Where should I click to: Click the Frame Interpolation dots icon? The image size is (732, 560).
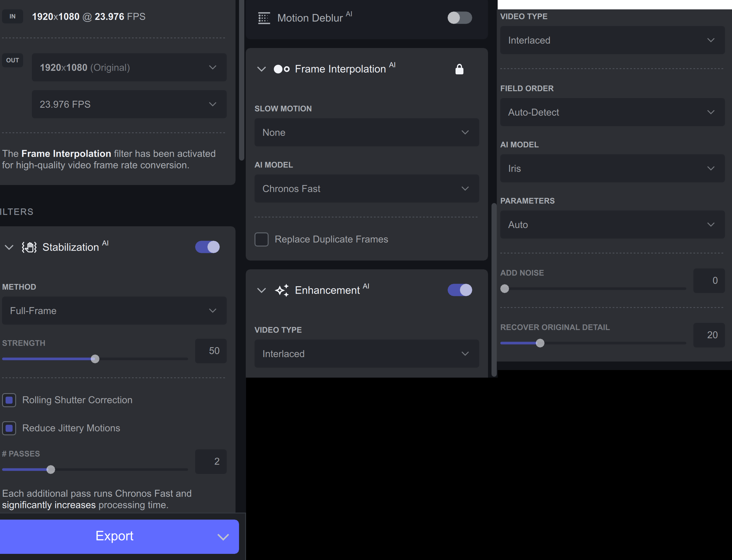(x=281, y=69)
